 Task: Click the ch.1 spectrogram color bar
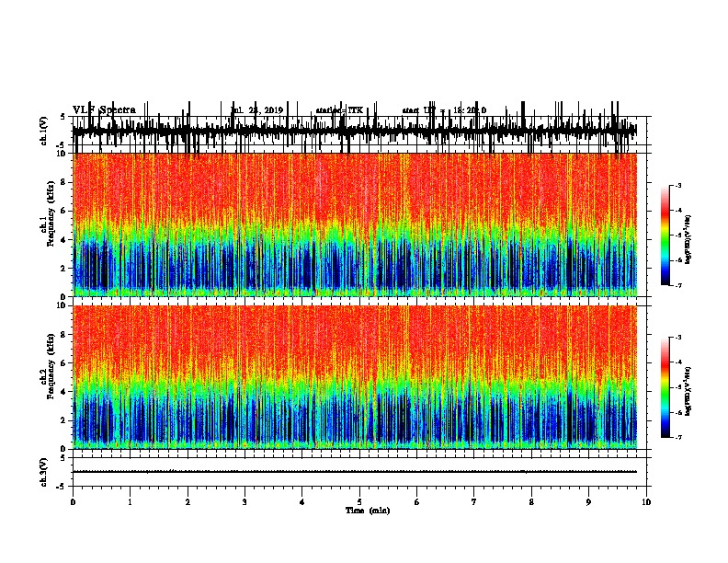(x=665, y=236)
